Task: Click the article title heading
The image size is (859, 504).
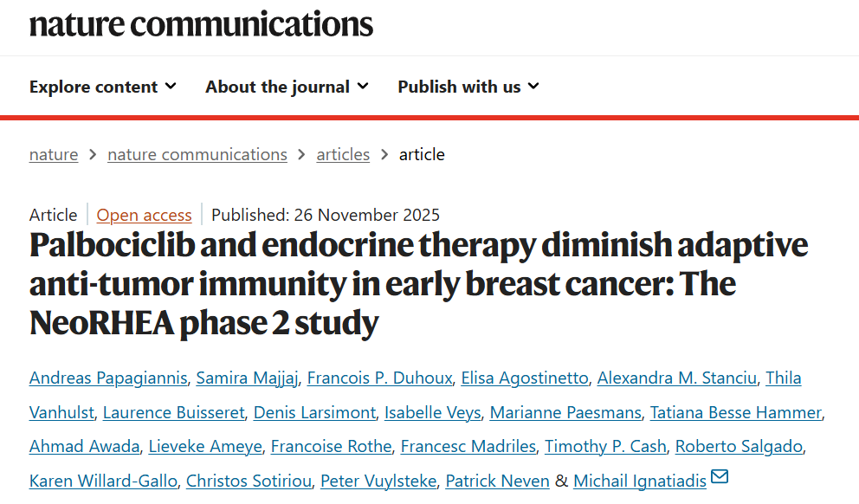Action: click(x=418, y=284)
